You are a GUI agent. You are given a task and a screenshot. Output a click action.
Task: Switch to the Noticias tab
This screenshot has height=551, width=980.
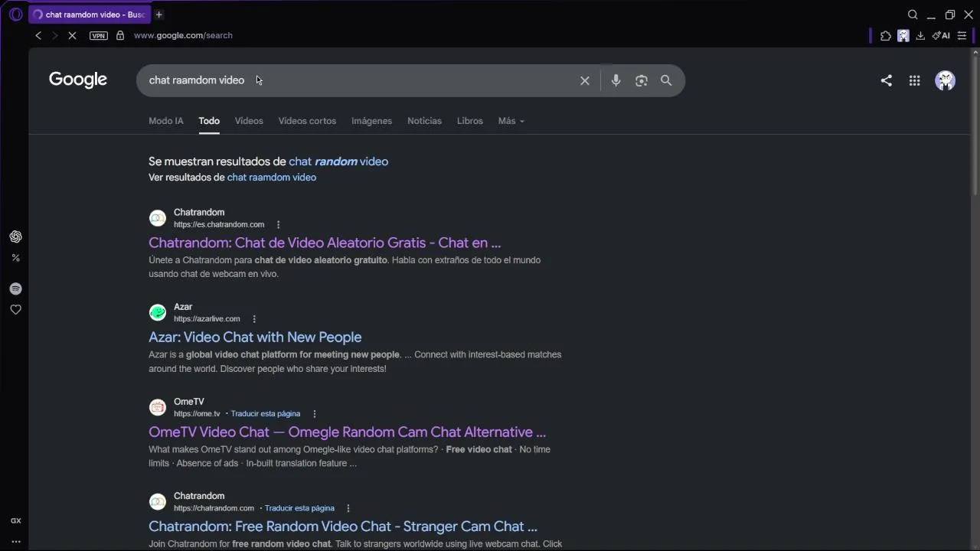[x=424, y=121]
